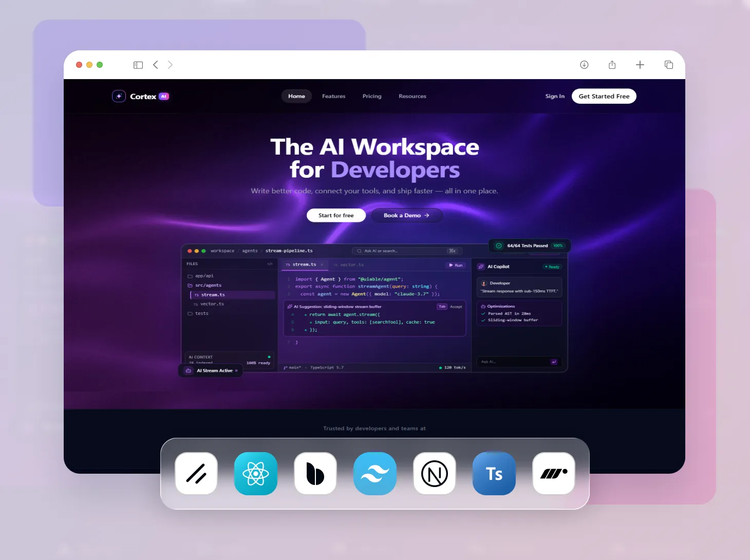The width and height of the screenshot is (750, 560).
Task: Click the browser share icon
Action: 612,65
